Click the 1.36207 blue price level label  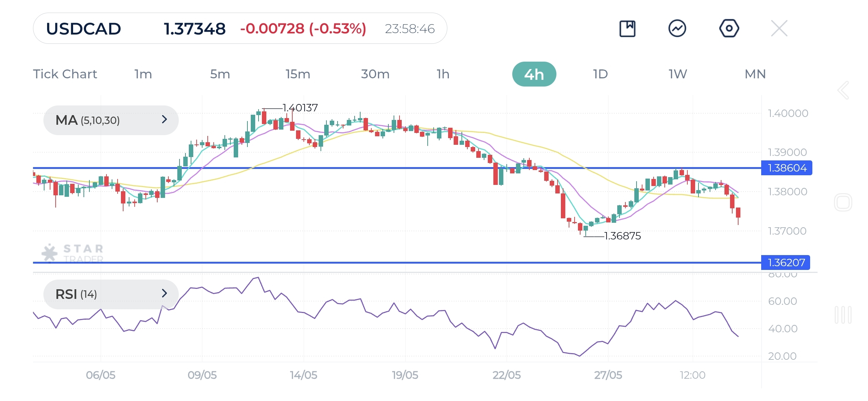(786, 263)
